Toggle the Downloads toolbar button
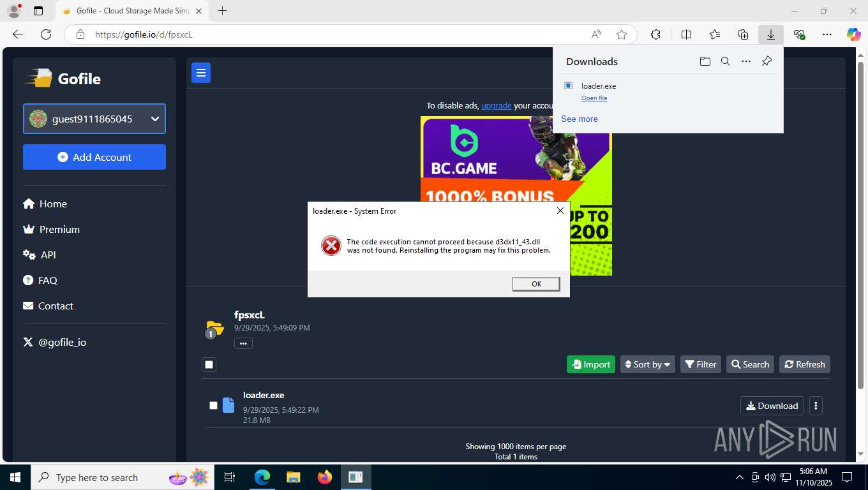Screen dimensions: 868x490 tap(771, 34)
